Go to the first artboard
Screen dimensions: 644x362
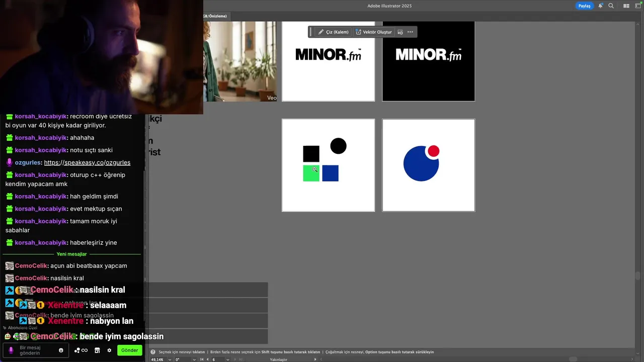202,359
